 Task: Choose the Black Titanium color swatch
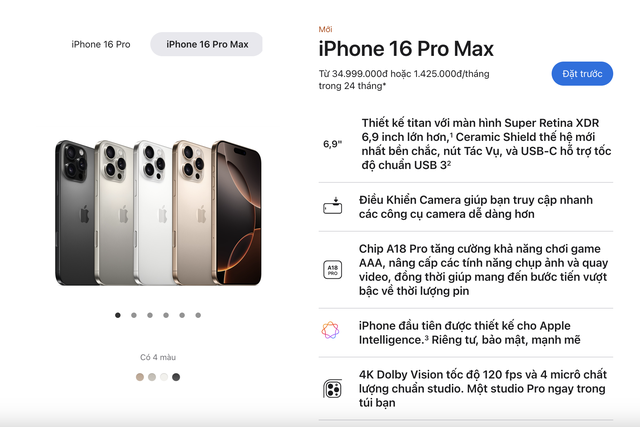[176, 377]
